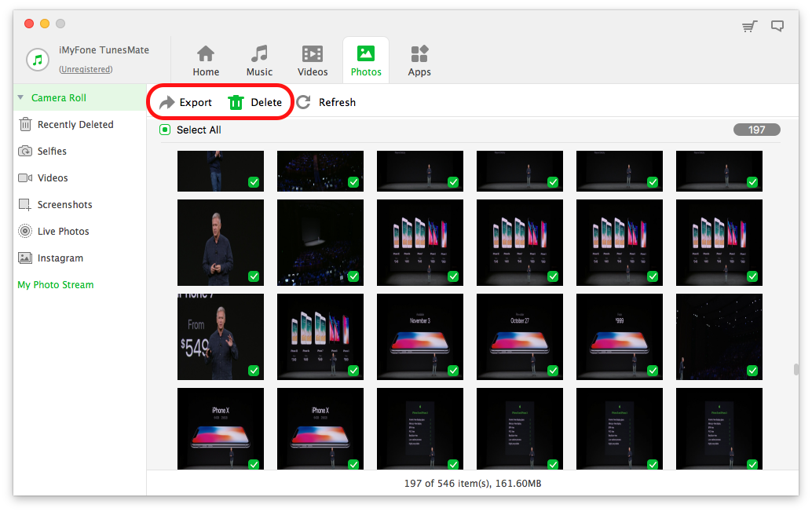The image size is (812, 512).
Task: Uncheck the $999 iPhone X photo checkbox
Action: (x=653, y=370)
